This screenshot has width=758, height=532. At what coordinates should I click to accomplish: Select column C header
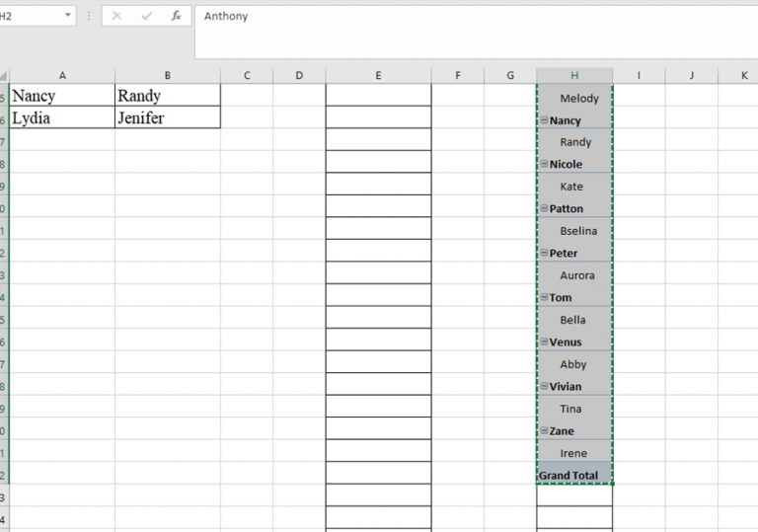tap(247, 75)
